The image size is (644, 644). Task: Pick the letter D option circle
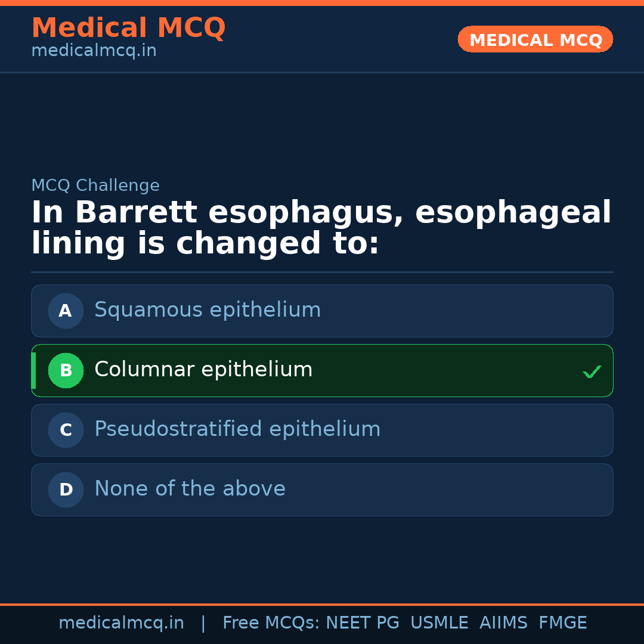coord(66,490)
